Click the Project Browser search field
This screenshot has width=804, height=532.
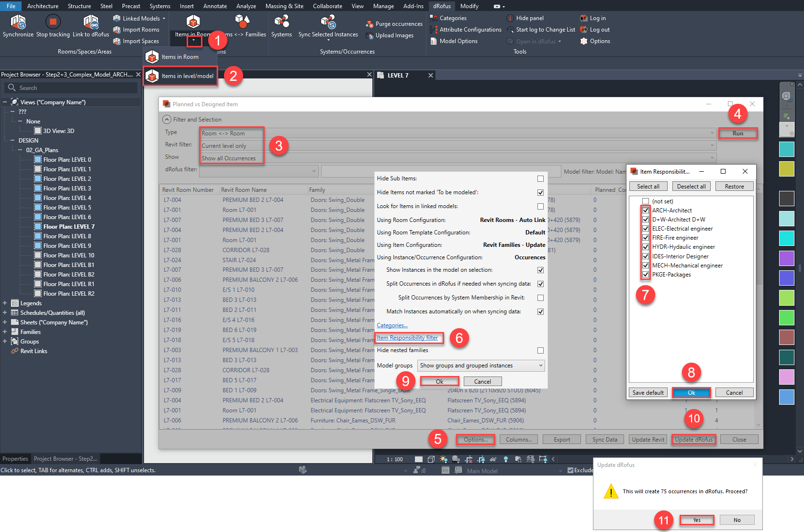click(72, 88)
